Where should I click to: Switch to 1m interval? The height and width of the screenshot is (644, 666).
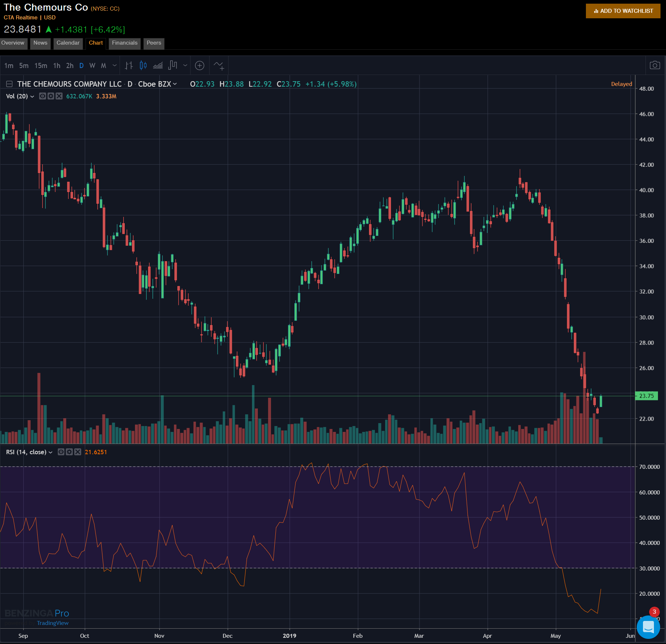tap(9, 65)
